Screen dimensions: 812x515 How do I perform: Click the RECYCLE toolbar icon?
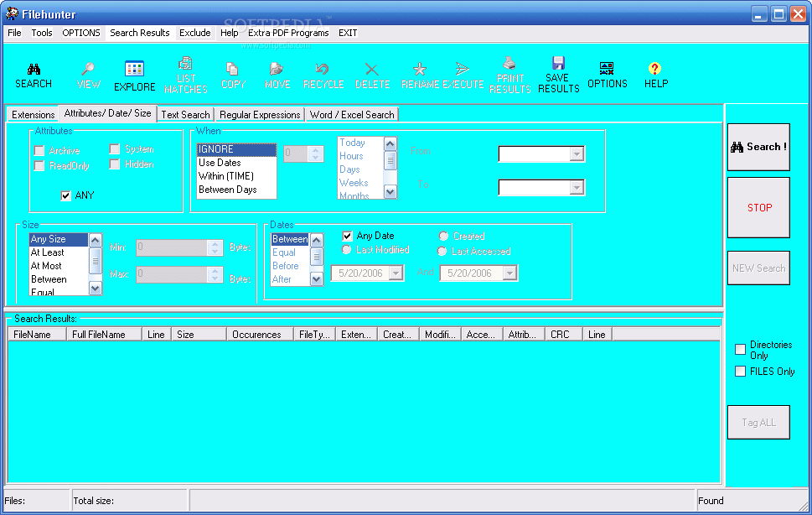[322, 69]
